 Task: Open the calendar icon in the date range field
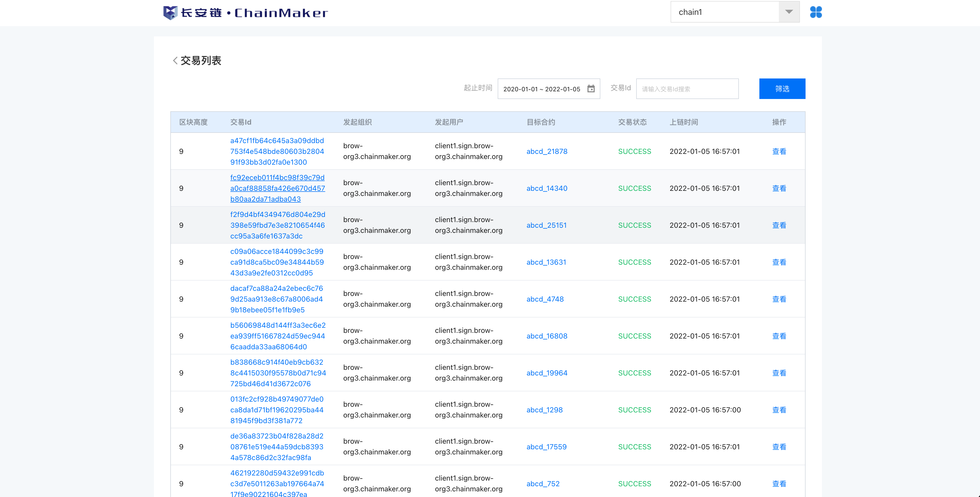coord(591,88)
